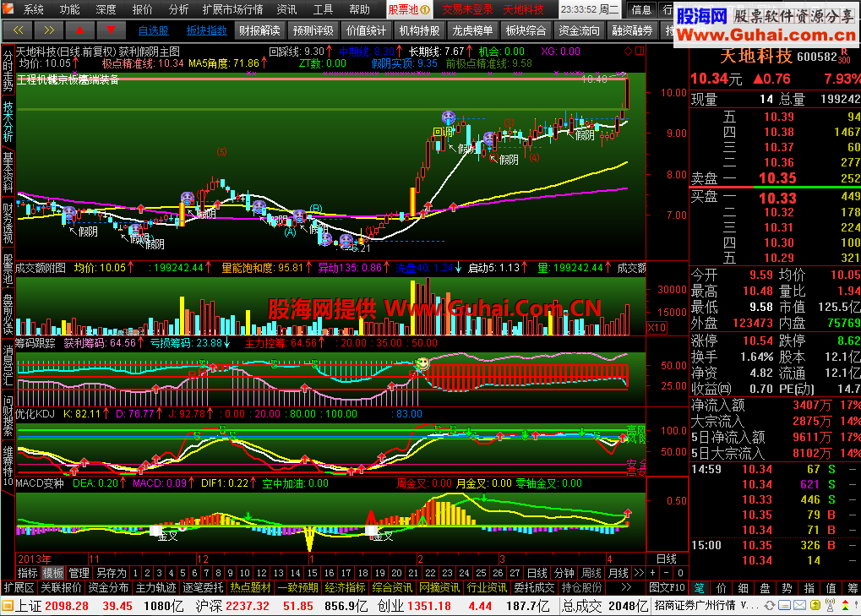Click the R300 badge next to 600582

click(x=844, y=56)
